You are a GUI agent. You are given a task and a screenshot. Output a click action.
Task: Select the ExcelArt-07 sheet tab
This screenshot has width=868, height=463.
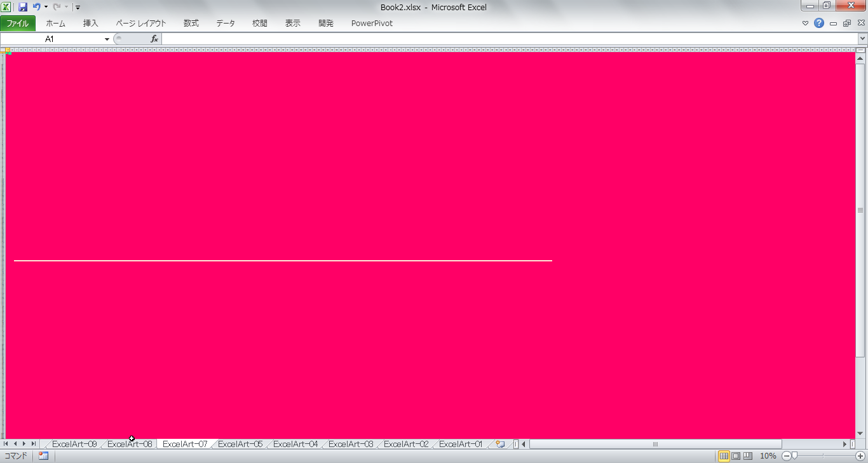(x=185, y=444)
